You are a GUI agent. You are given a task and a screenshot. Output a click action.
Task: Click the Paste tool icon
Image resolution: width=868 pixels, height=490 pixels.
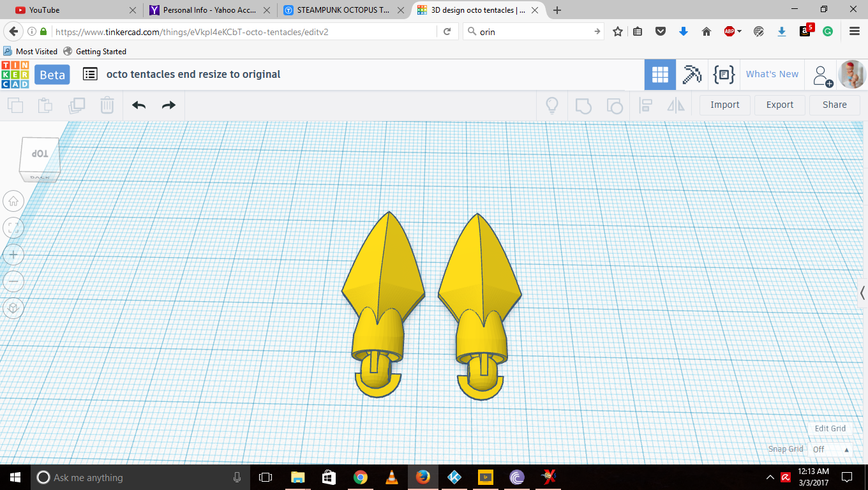pyautogui.click(x=45, y=105)
